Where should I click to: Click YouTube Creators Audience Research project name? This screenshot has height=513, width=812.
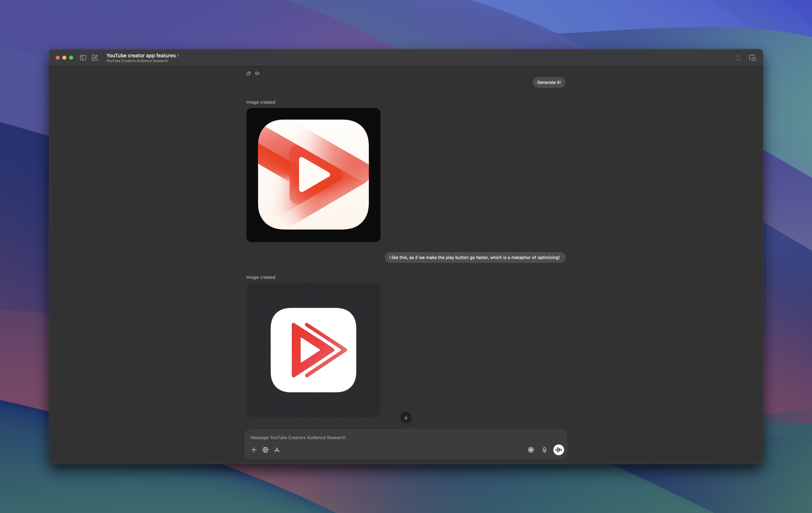[137, 61]
